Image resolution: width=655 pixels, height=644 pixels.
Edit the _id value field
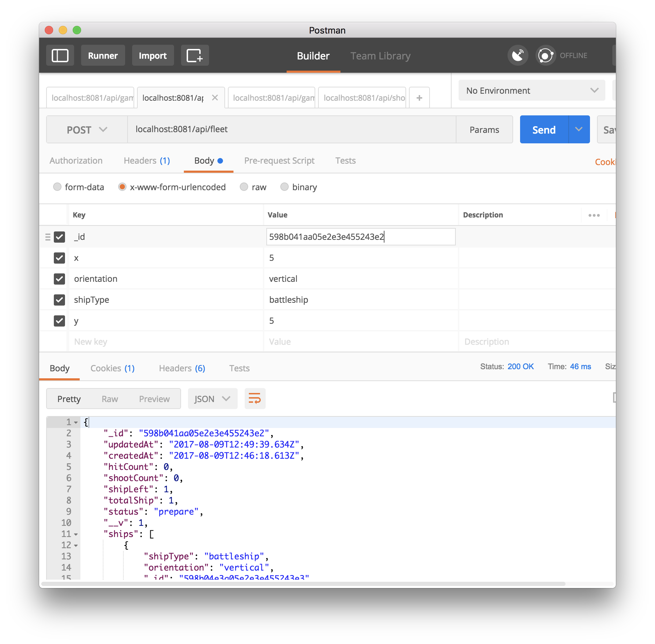[361, 237]
